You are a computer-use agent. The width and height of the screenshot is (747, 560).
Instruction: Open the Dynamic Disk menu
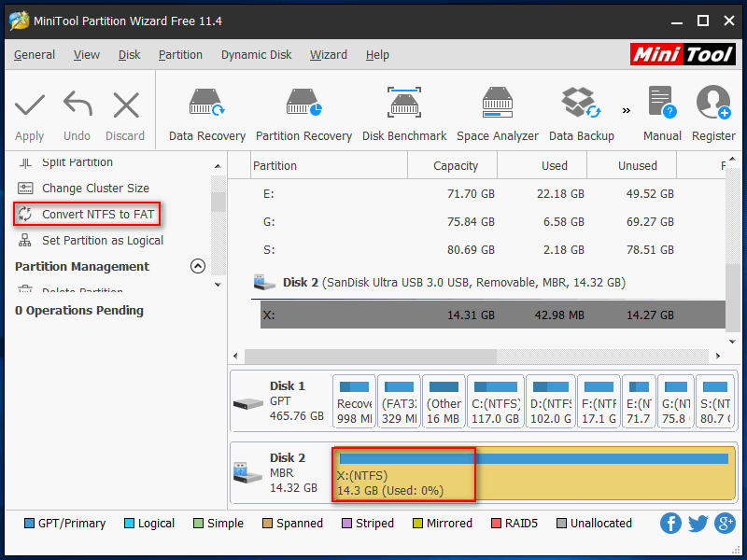pos(256,55)
